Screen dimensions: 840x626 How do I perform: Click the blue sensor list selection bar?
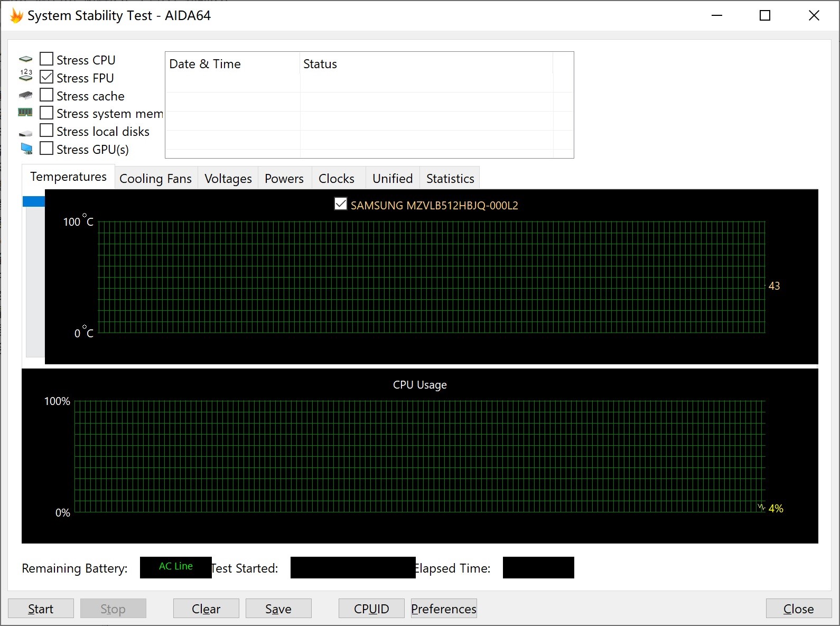pyautogui.click(x=34, y=201)
